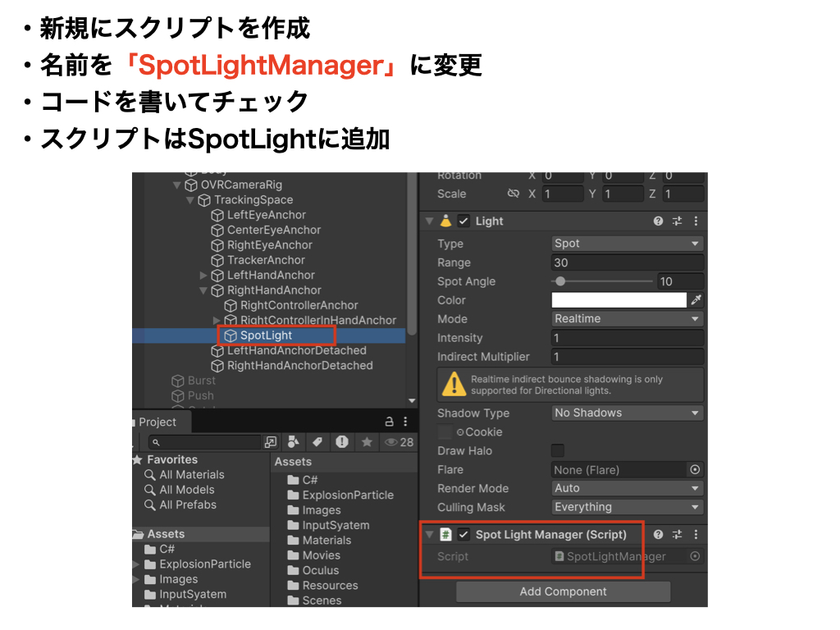This screenshot has width=840, height=630.
Task: Click the Flare object picker circle
Action: (695, 470)
